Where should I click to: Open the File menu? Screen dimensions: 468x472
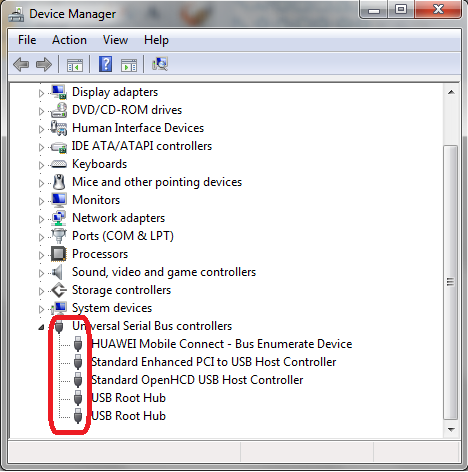coord(27,40)
